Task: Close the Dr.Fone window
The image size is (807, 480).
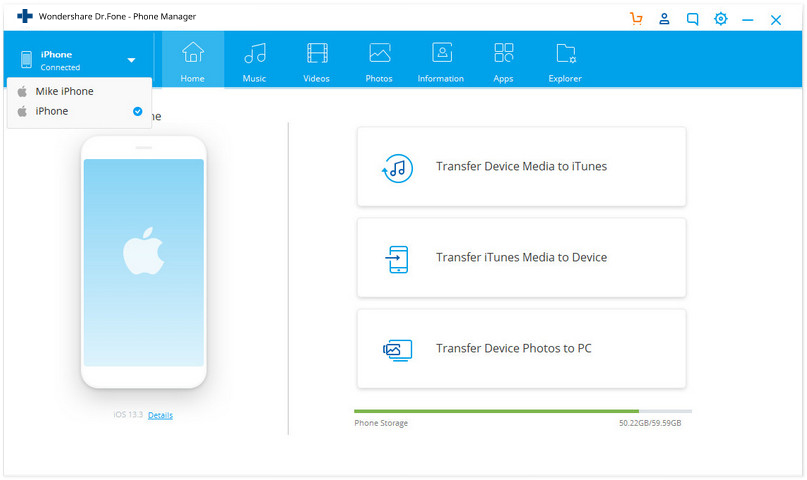Action: pyautogui.click(x=776, y=20)
